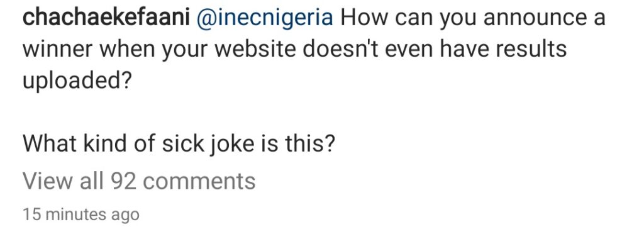Click the word 'website' in the caption

[255, 49]
